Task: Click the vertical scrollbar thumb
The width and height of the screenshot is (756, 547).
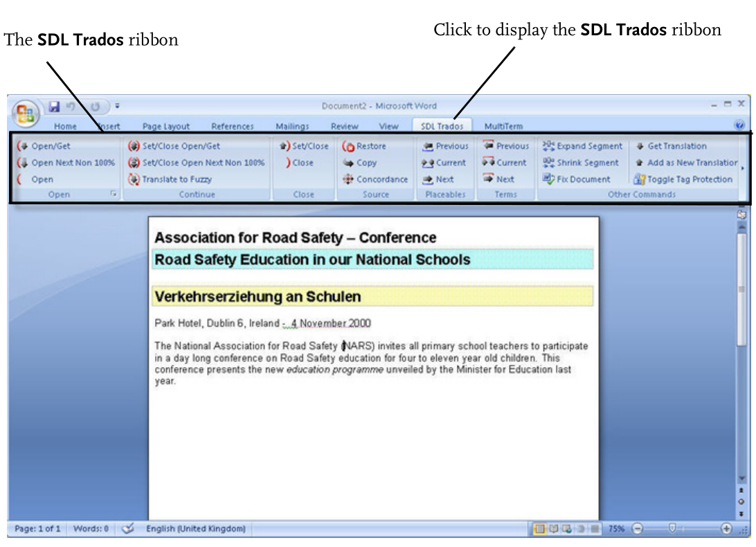Action: coord(741,289)
